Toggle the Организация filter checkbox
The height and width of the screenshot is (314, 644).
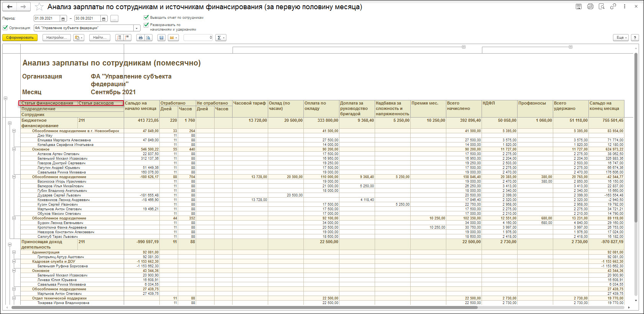[x=5, y=28]
